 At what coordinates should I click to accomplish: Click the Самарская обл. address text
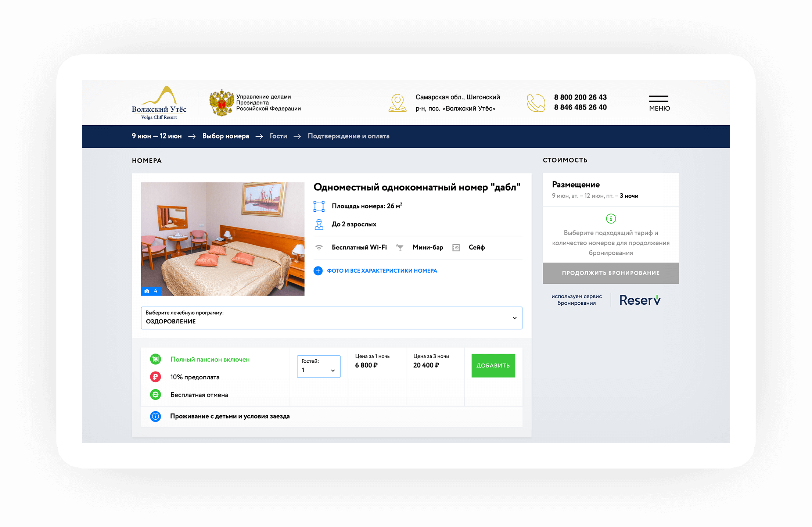457,103
